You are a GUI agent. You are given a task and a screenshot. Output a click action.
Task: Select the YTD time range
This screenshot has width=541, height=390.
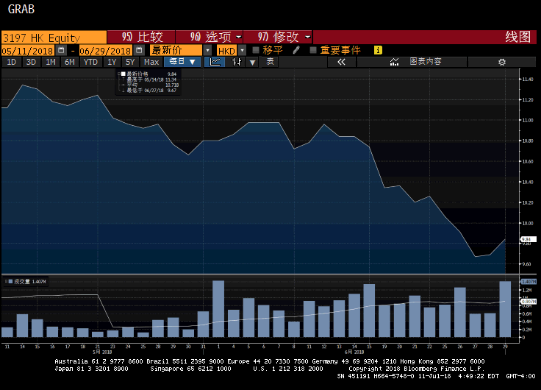[91, 62]
